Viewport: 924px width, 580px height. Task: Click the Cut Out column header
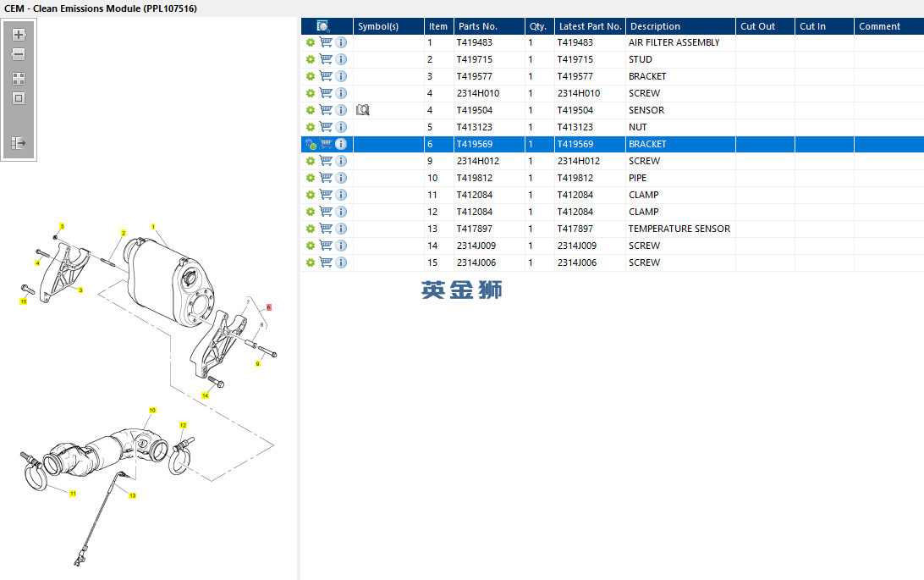[765, 26]
